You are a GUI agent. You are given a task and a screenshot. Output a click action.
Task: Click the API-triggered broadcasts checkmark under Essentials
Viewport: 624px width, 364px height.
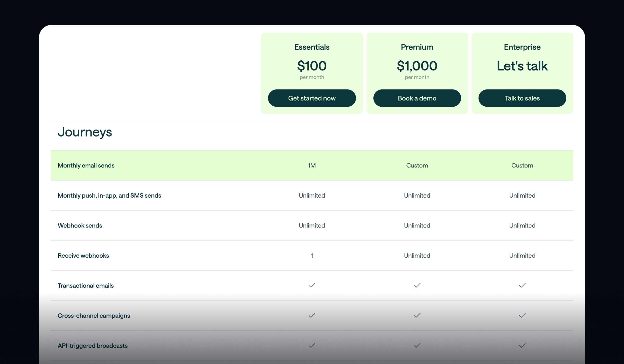312,346
